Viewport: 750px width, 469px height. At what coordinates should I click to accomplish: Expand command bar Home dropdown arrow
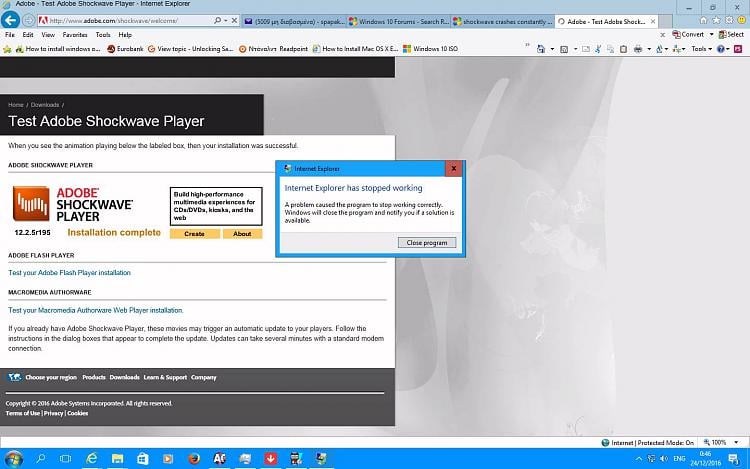[552, 49]
